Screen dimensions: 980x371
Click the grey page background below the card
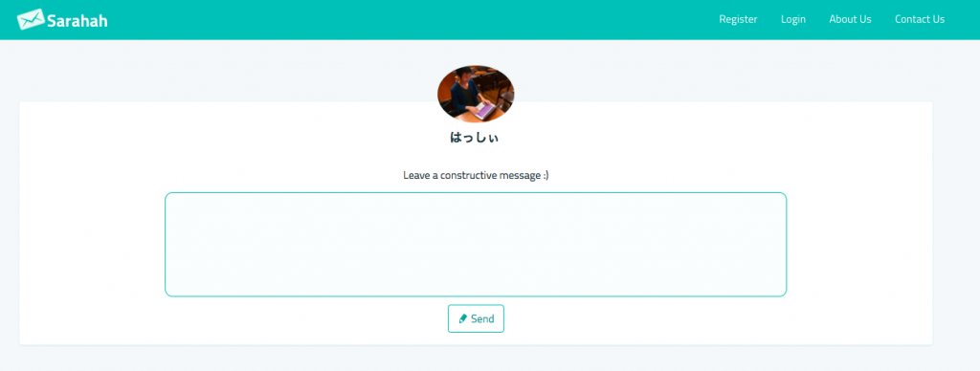click(475, 359)
